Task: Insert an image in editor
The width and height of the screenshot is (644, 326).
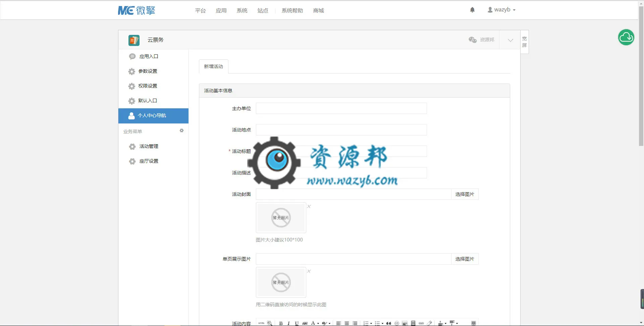Action: tap(405, 323)
